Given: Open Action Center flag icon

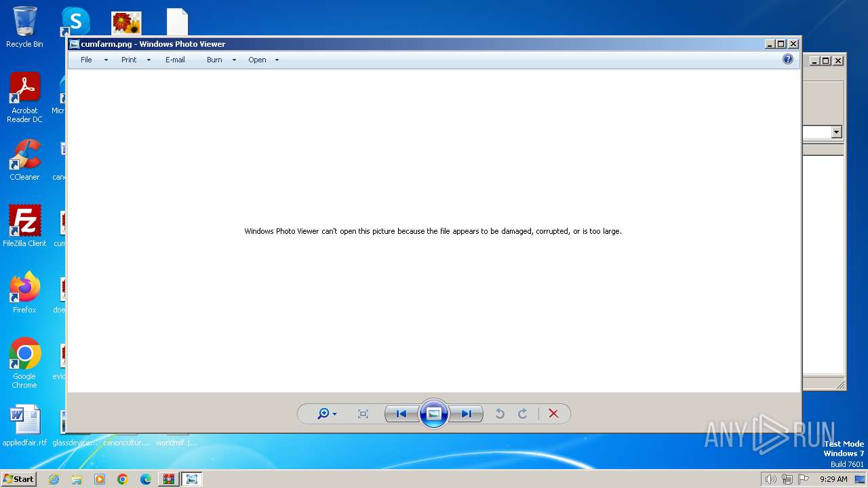Looking at the screenshot, I should tap(804, 479).
